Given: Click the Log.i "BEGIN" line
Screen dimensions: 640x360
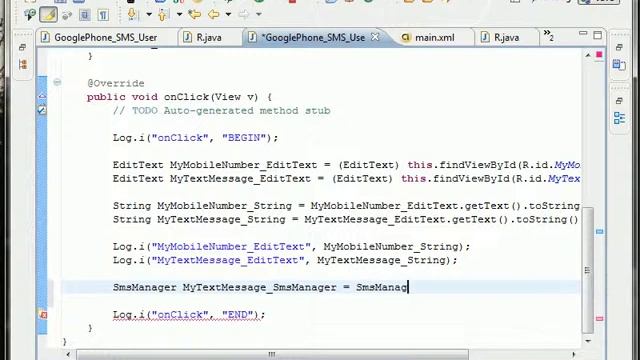Looking at the screenshot, I should point(196,138).
